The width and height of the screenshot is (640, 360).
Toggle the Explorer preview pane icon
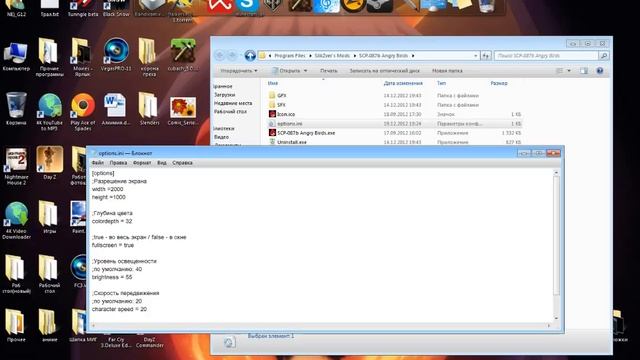[584, 71]
